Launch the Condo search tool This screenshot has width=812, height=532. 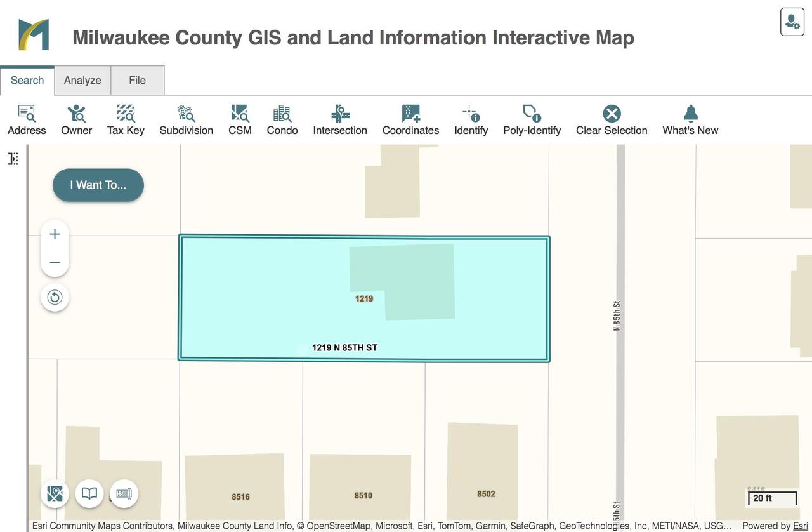[282, 120]
